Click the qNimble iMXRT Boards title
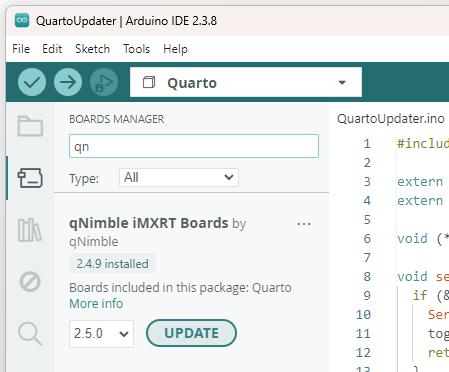449x372 pixels. click(x=149, y=223)
